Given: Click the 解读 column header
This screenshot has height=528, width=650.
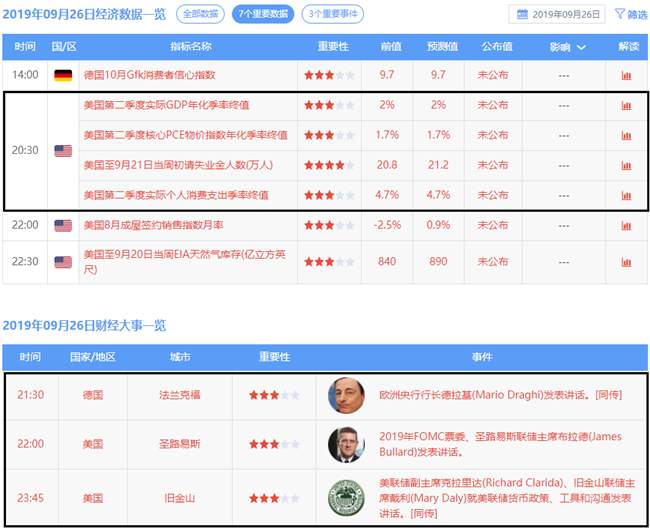Looking at the screenshot, I should click(x=628, y=46).
